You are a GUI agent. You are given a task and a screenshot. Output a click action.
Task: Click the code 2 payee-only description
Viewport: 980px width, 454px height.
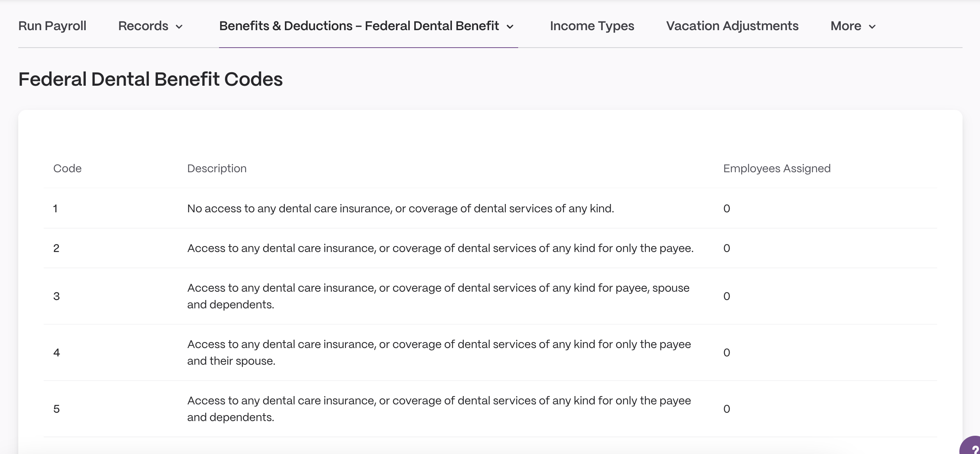pos(440,248)
